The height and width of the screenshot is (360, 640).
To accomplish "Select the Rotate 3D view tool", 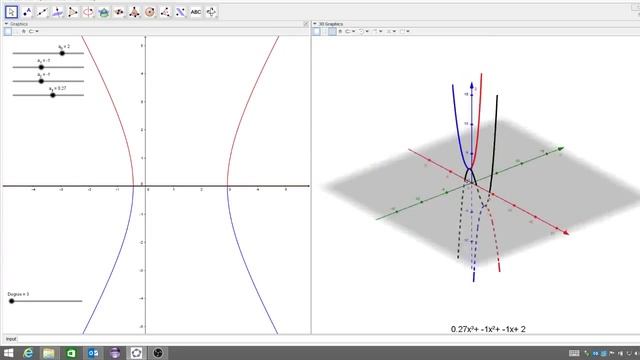I will click(211, 12).
